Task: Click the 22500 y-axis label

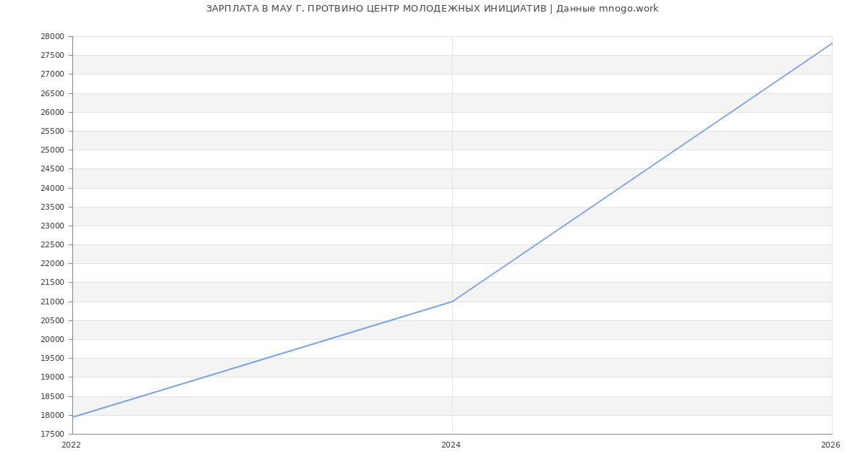Action: pyautogui.click(x=52, y=245)
